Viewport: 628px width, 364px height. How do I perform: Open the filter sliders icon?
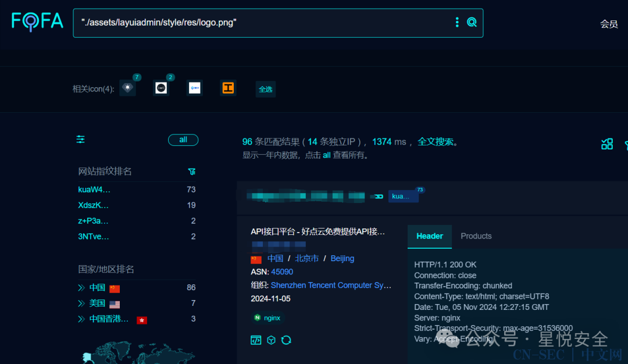80,140
